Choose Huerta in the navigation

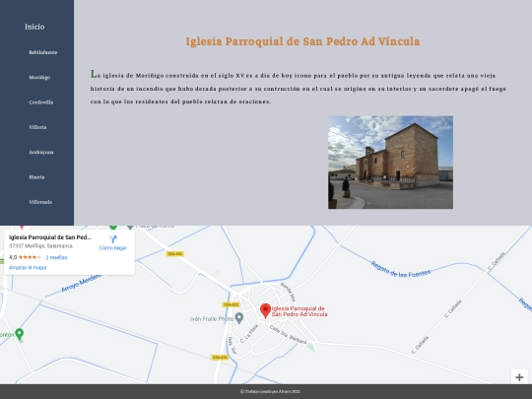coord(36,177)
